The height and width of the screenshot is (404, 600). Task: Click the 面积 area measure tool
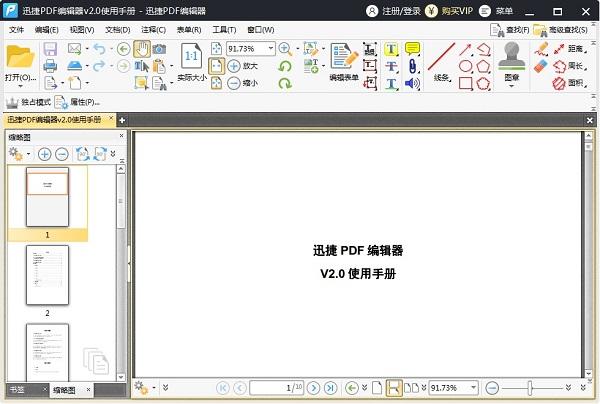click(570, 83)
